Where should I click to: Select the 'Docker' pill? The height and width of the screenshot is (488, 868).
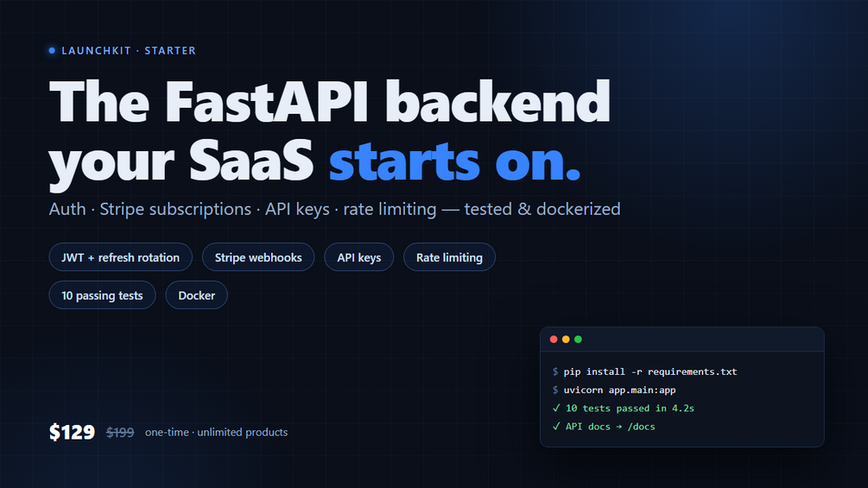197,295
